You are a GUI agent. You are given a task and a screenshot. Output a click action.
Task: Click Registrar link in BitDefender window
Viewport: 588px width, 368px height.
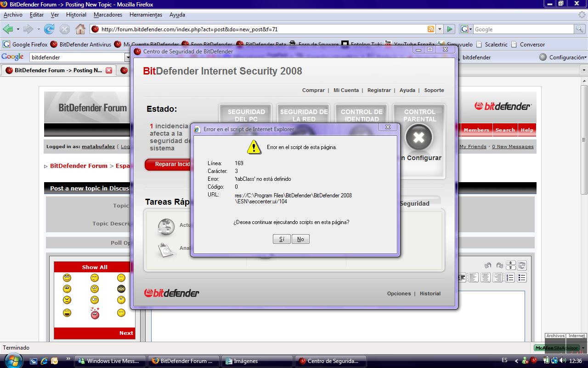coord(379,90)
